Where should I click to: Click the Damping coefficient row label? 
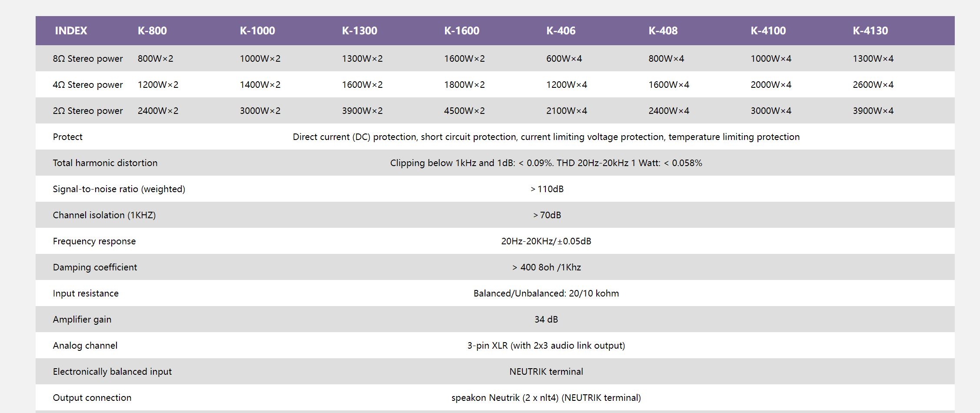coord(95,267)
